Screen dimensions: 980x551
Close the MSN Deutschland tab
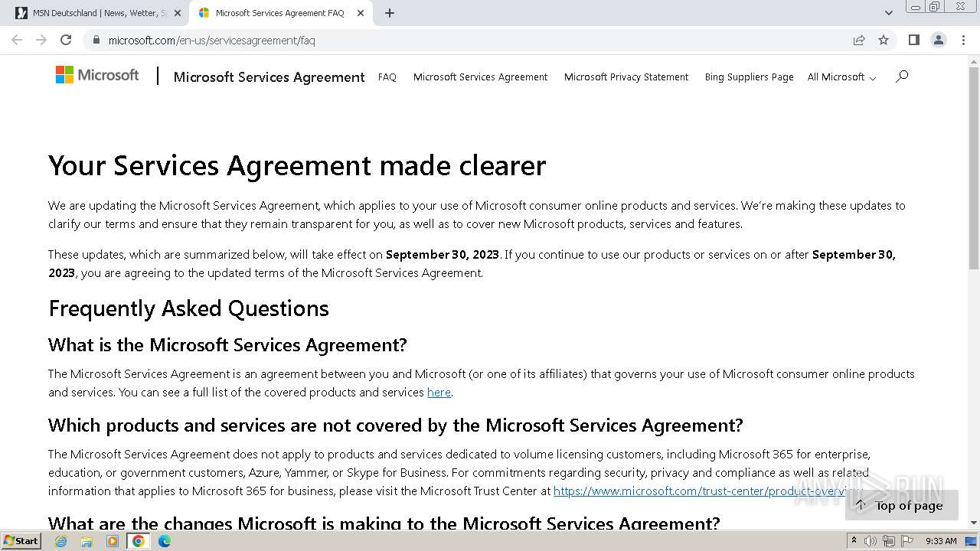tap(178, 13)
